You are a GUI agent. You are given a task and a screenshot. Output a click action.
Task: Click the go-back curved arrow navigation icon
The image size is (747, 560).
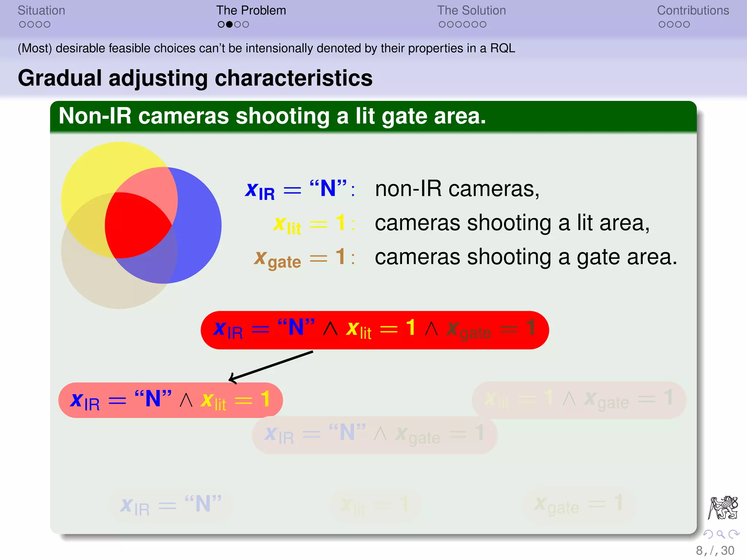coord(708,534)
